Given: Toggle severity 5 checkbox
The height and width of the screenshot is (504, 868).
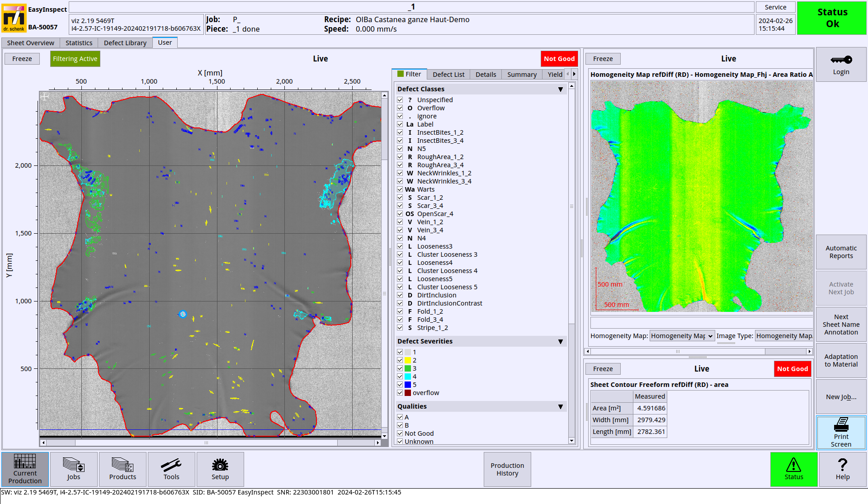Looking at the screenshot, I should [400, 385].
